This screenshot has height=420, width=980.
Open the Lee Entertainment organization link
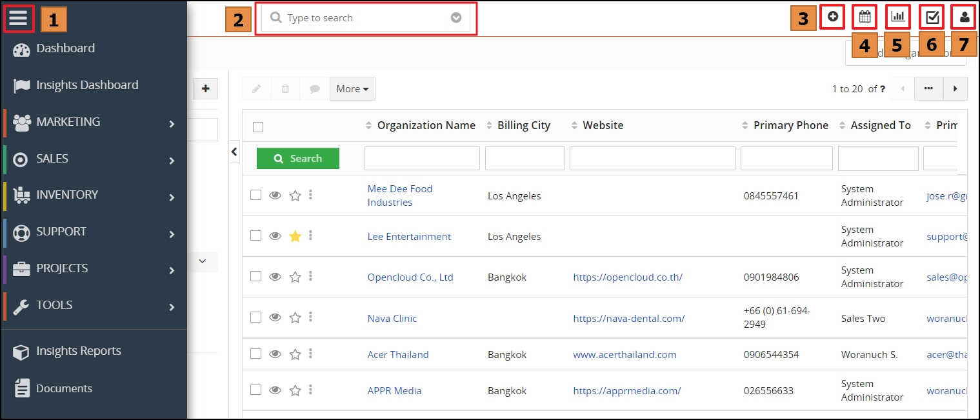click(409, 237)
